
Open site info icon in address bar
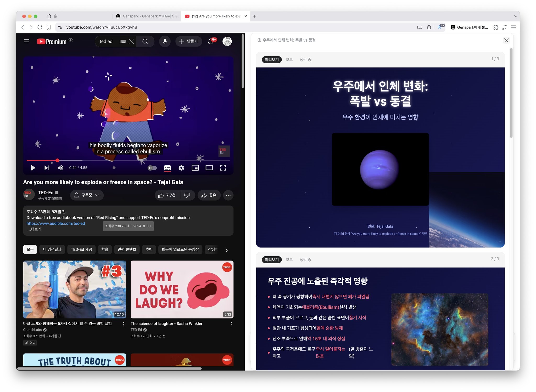pos(60,27)
